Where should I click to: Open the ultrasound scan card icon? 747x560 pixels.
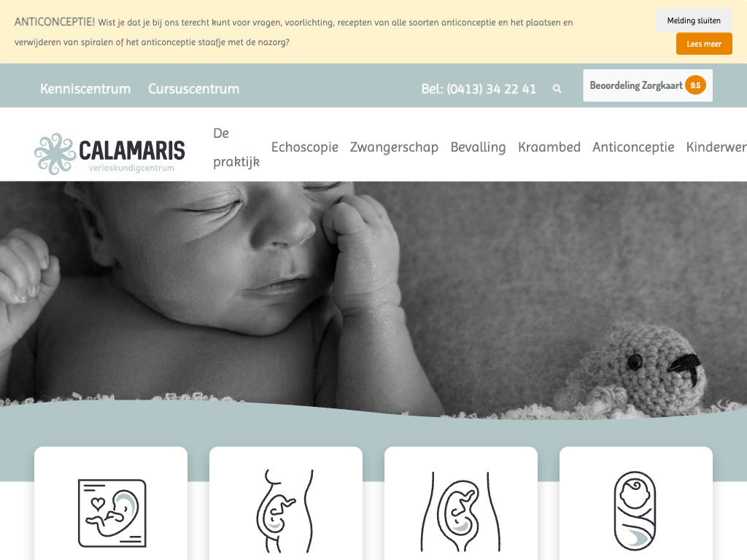[x=112, y=513]
